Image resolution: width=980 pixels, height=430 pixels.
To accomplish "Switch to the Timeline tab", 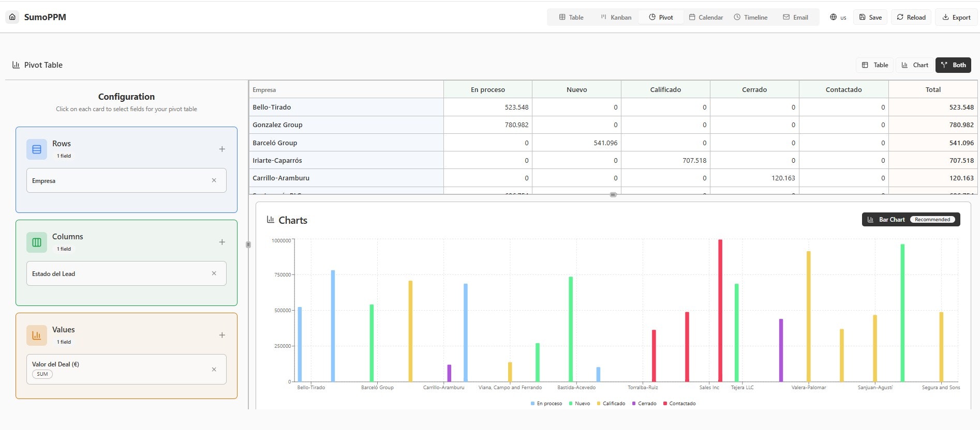I will click(751, 17).
